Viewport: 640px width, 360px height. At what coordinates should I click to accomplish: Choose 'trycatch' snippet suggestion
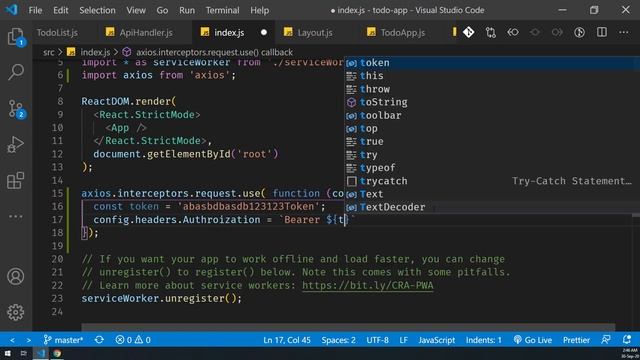pyautogui.click(x=492, y=181)
